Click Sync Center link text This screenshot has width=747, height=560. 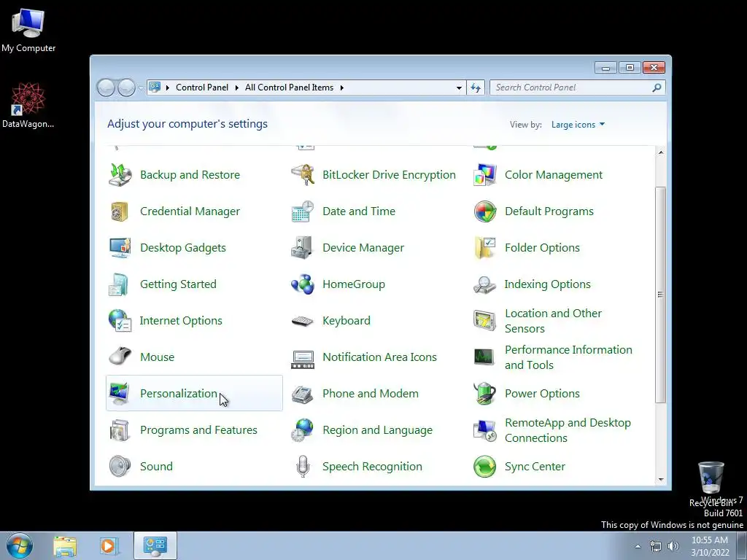[x=535, y=467]
